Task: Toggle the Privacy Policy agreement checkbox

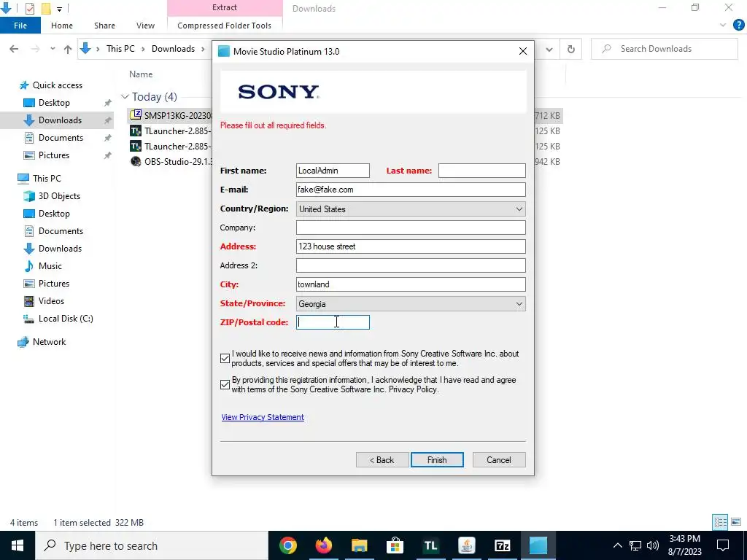Action: pyautogui.click(x=225, y=385)
